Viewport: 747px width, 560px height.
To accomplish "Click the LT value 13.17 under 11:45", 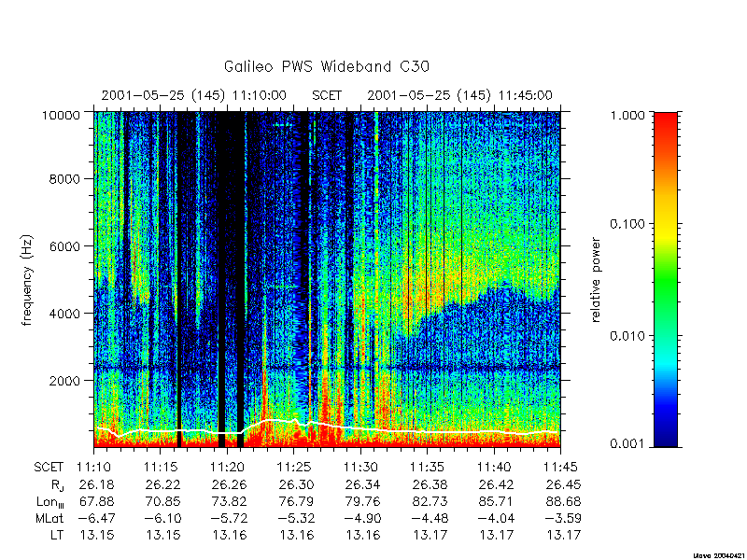I will (x=564, y=535).
